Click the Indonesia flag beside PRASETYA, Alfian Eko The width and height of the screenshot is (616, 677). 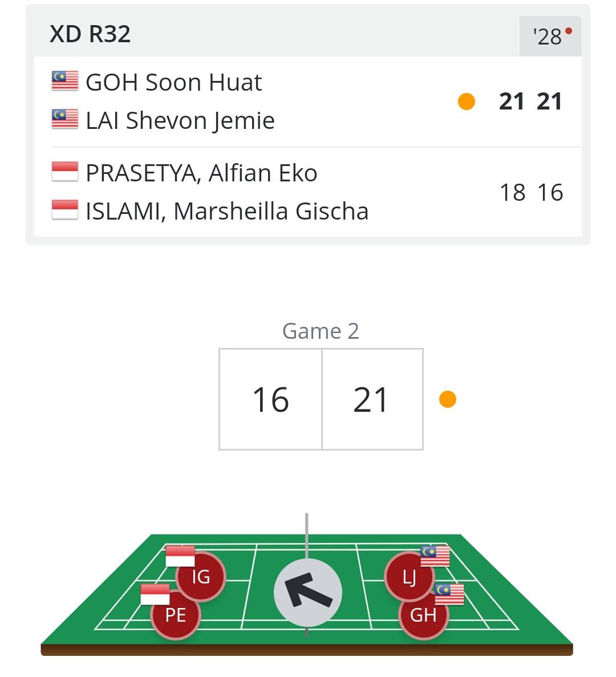click(65, 172)
